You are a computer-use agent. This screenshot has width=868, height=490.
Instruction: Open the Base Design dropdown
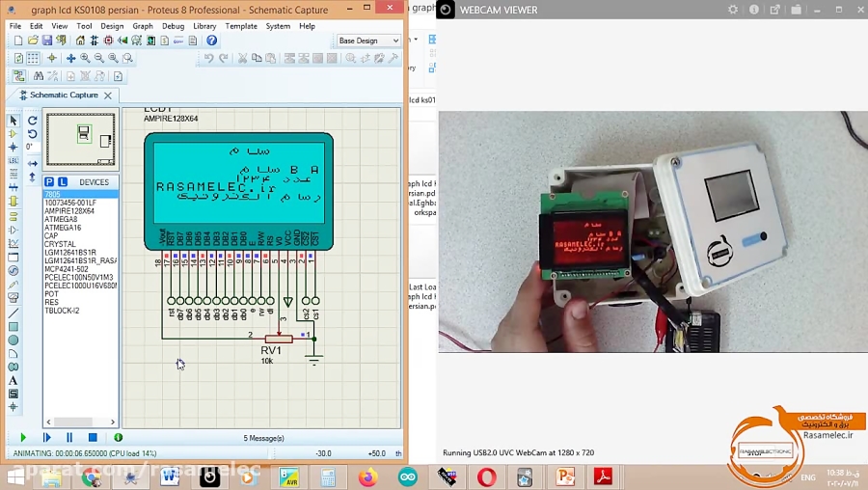click(x=367, y=41)
